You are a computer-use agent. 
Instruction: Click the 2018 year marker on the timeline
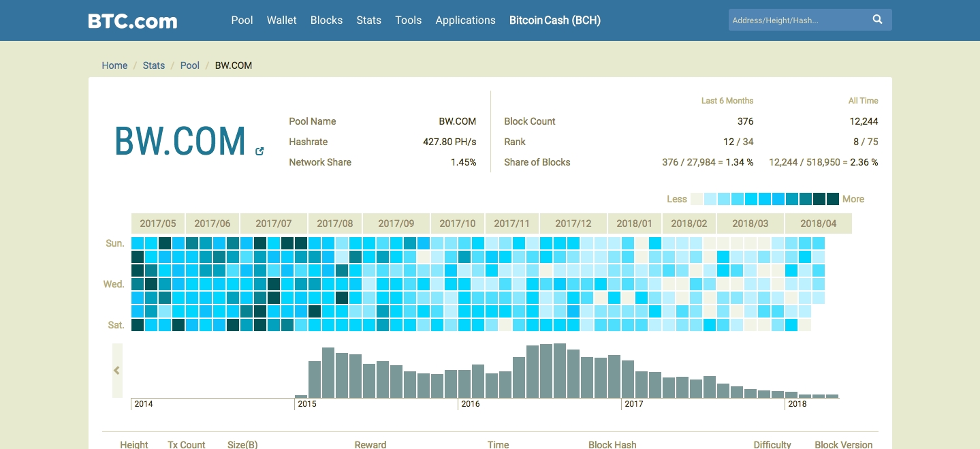[x=797, y=404]
